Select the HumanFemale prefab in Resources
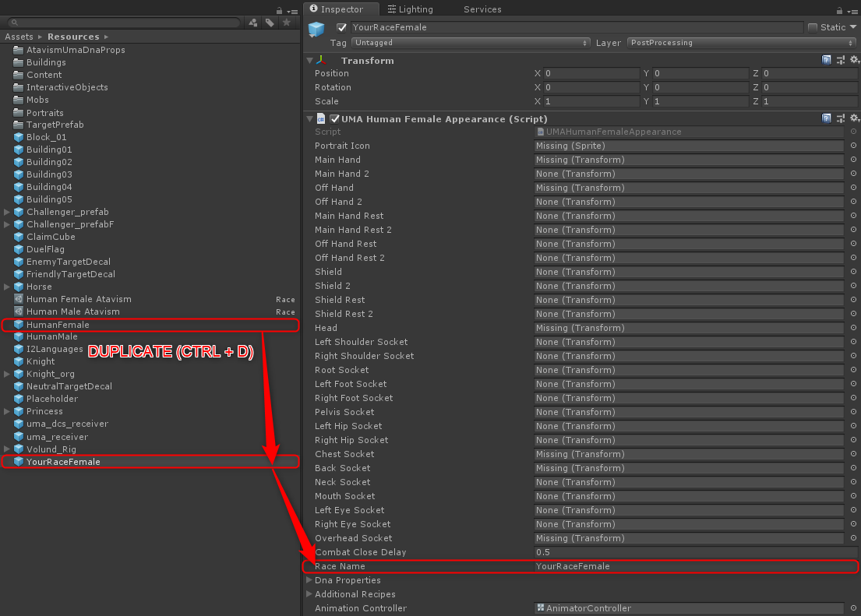 click(x=58, y=325)
